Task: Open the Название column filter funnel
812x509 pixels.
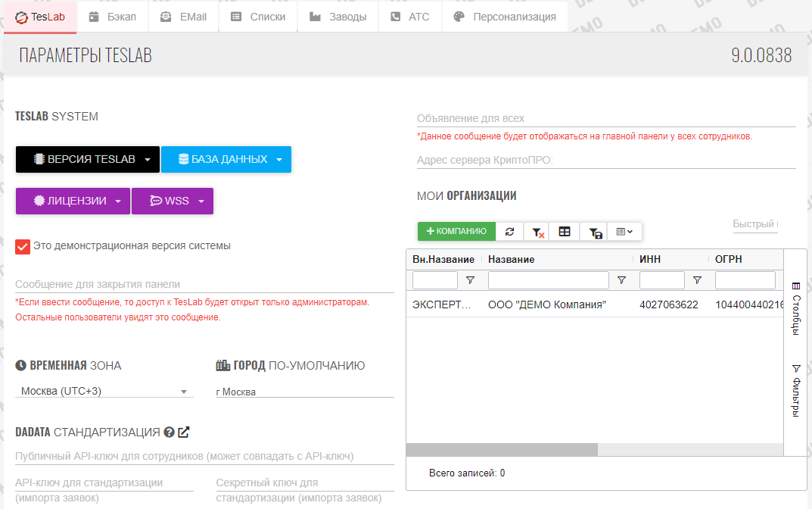Action: [x=621, y=280]
